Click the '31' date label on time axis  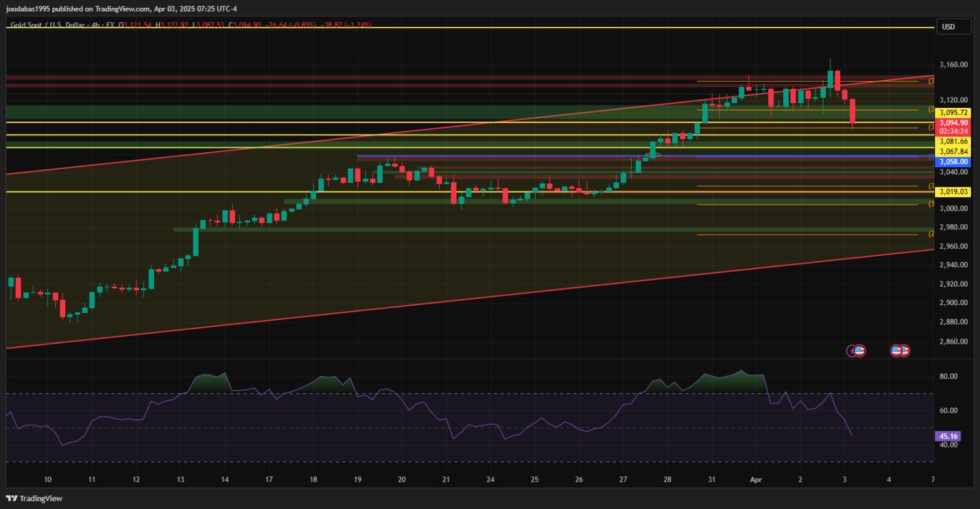point(711,479)
